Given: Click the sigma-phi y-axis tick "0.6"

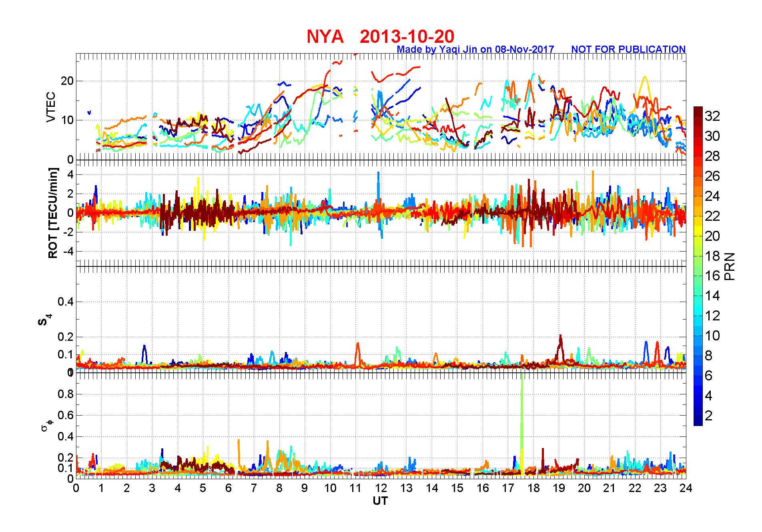Looking at the screenshot, I should (66, 415).
